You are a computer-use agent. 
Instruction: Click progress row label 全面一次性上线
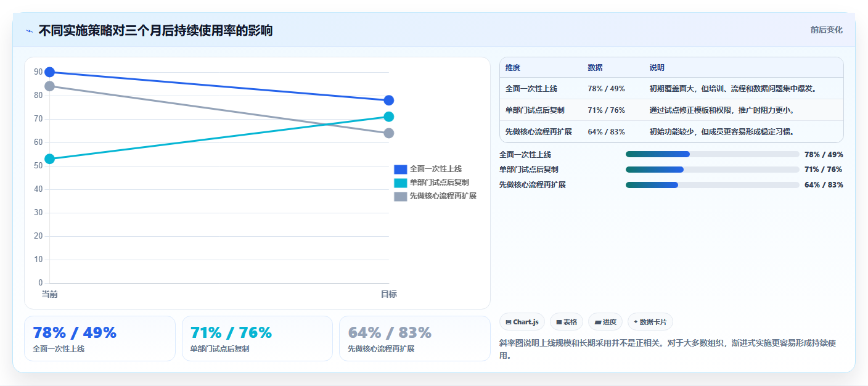(x=525, y=155)
